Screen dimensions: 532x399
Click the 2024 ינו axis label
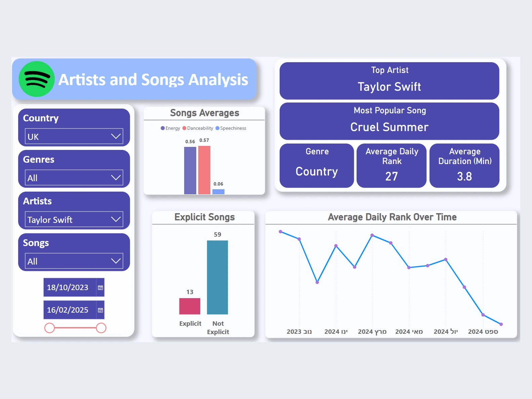pyautogui.click(x=336, y=332)
